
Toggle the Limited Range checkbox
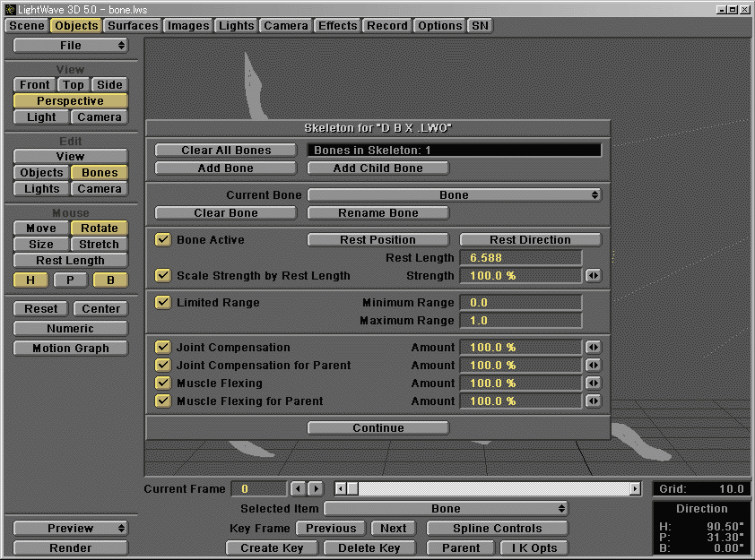pyautogui.click(x=163, y=303)
